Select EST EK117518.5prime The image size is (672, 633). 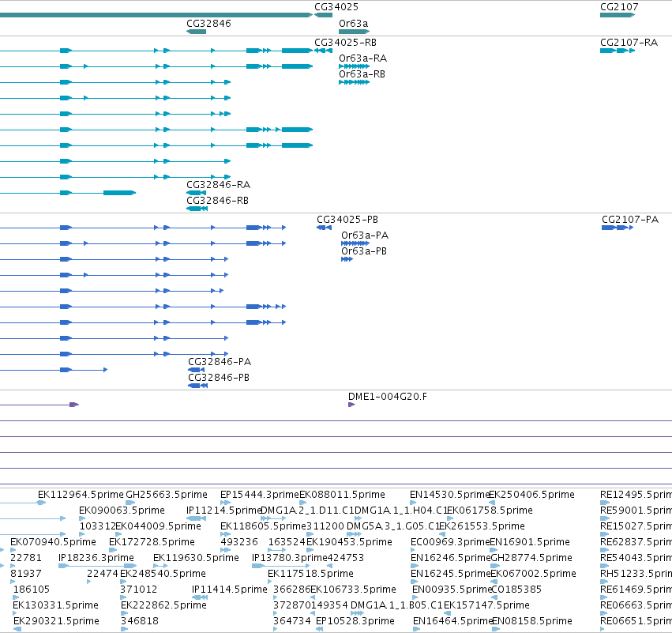coord(310,575)
